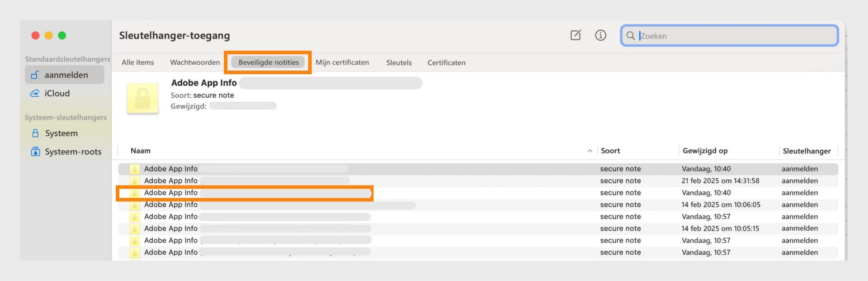This screenshot has width=868, height=281.
Task: Switch to the Sleutels tab
Action: tap(399, 62)
